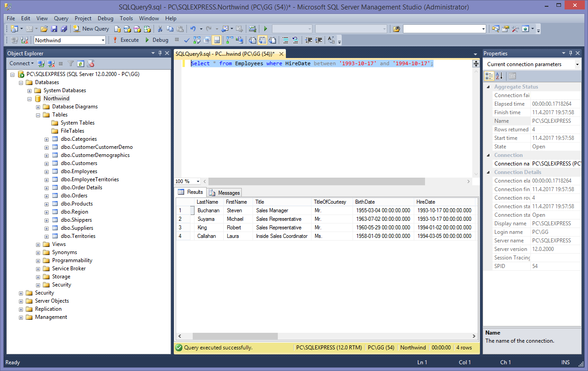The image size is (588, 371).
Task: Click Alphabetical sort icon in Properties
Action: click(x=499, y=76)
